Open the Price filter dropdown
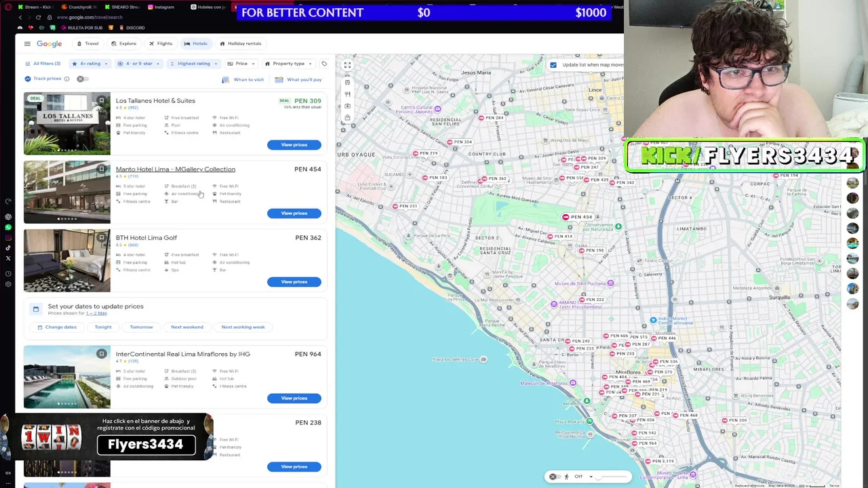Viewport: 868px width, 488px height. (x=241, y=64)
